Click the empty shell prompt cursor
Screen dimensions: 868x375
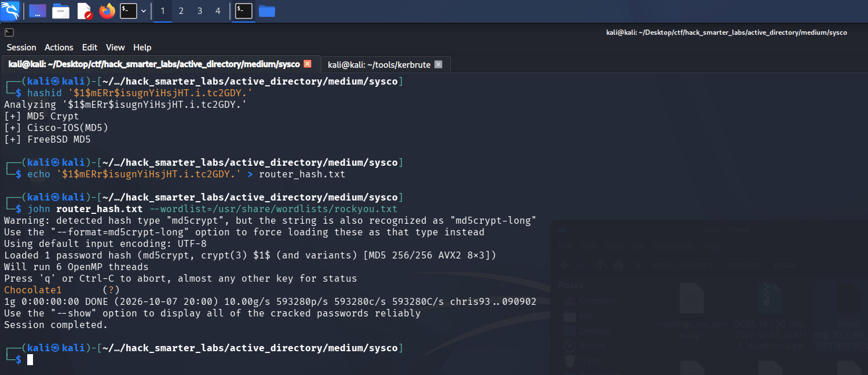pos(30,360)
